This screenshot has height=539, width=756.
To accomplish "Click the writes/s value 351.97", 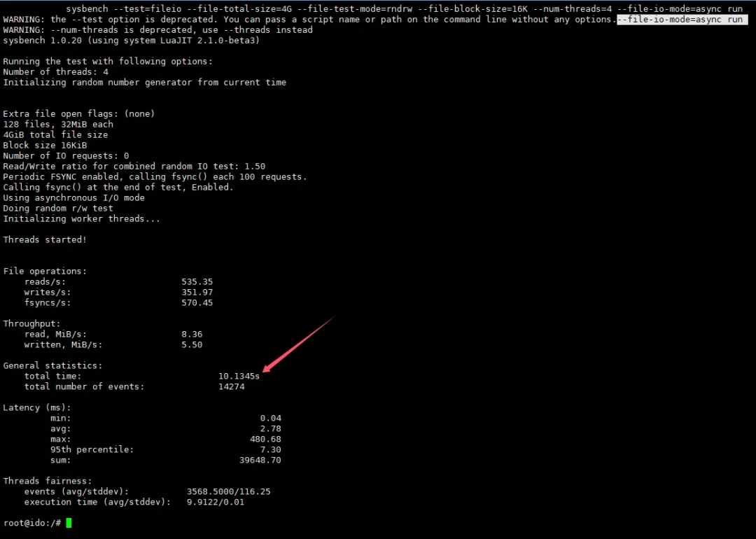I will [x=197, y=292].
